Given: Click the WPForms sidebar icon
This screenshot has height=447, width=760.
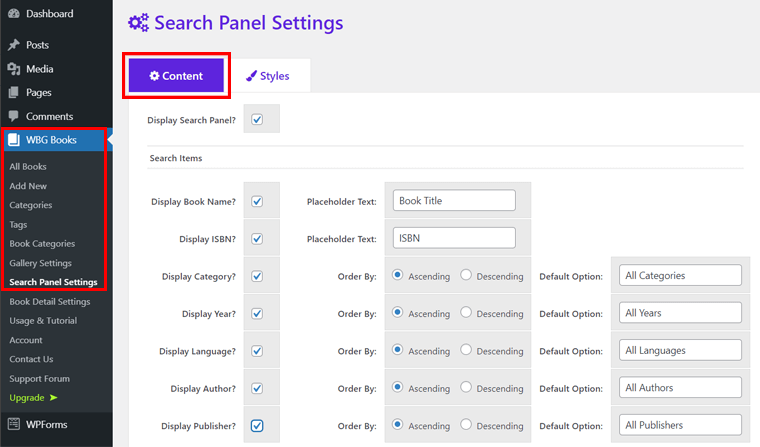Looking at the screenshot, I should pos(14,425).
